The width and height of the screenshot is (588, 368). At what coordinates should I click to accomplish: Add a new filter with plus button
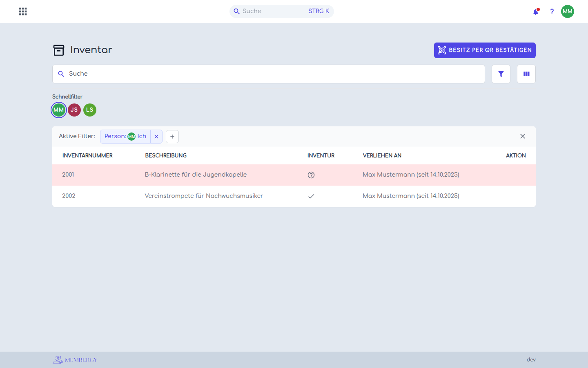172,137
